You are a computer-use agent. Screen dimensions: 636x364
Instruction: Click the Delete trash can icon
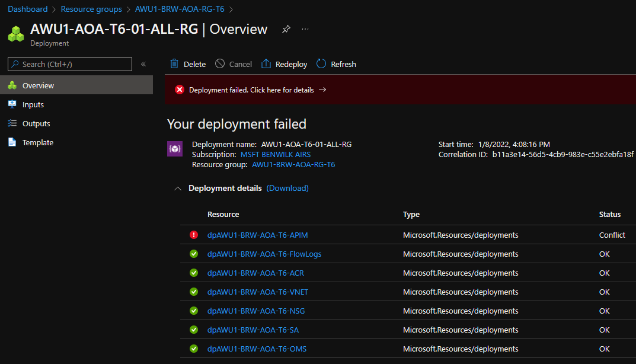(174, 63)
